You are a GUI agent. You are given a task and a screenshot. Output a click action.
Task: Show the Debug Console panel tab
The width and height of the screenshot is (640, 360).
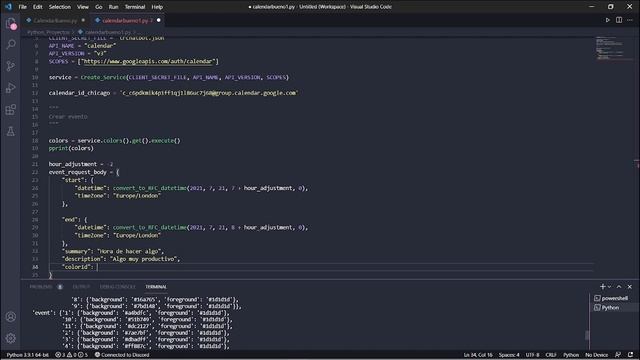[x=118, y=287]
